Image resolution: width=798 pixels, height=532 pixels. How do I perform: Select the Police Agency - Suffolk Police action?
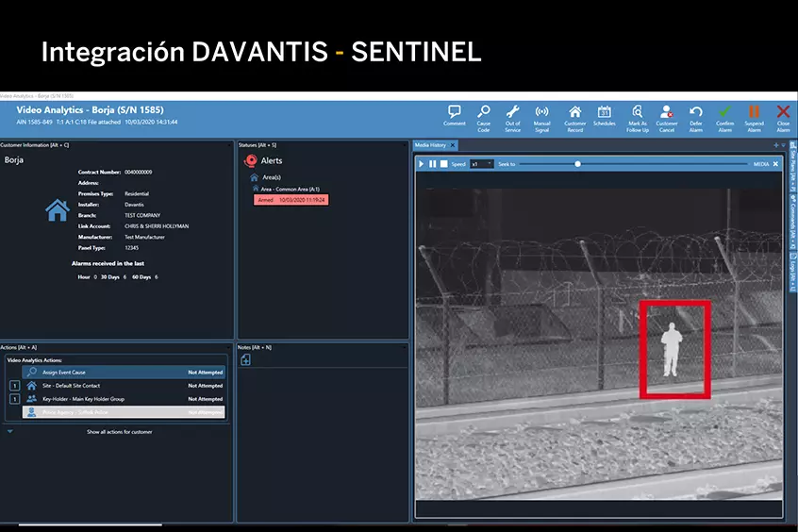124,412
